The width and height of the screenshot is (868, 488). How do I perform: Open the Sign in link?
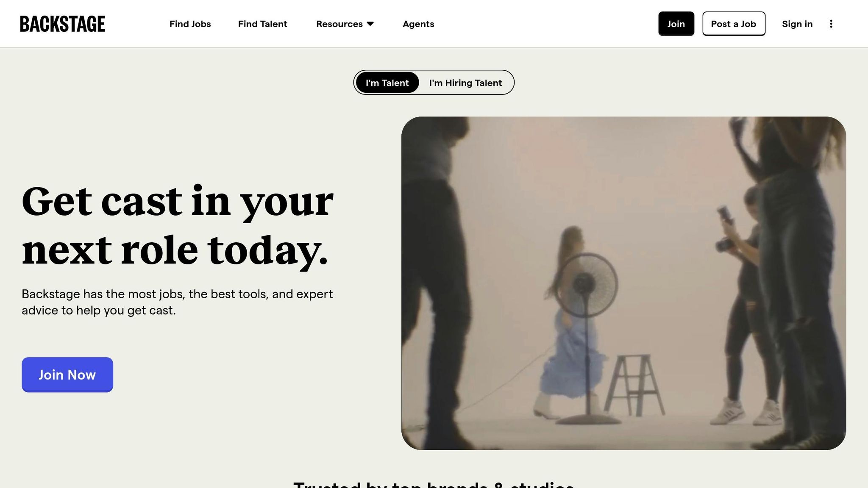point(797,24)
